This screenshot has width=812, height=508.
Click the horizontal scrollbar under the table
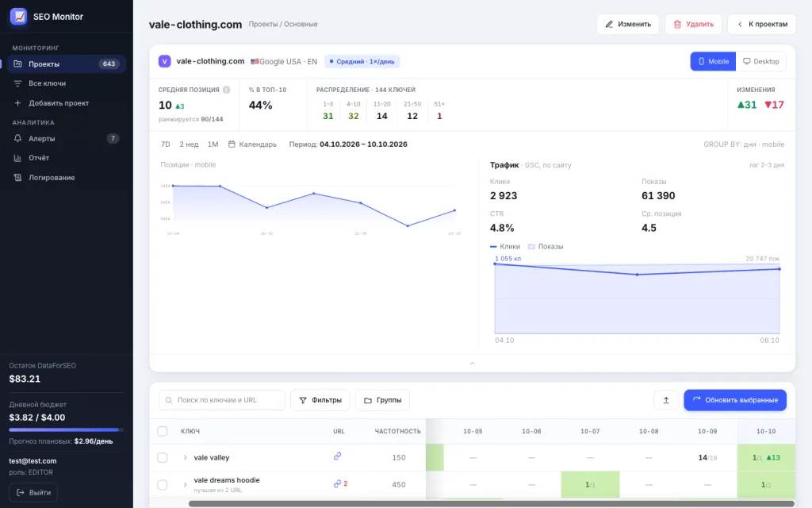click(492, 503)
